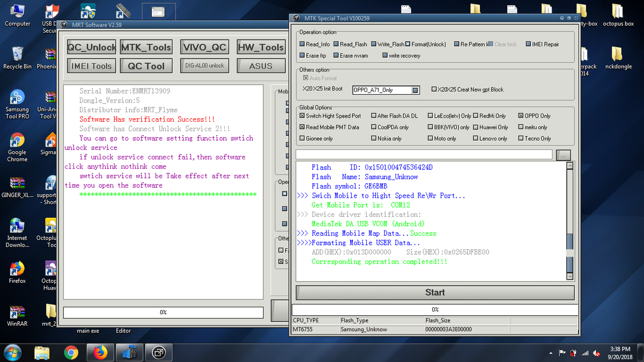
Task: Launch Samsung Tool PRO from the desktop
Action: (17, 105)
